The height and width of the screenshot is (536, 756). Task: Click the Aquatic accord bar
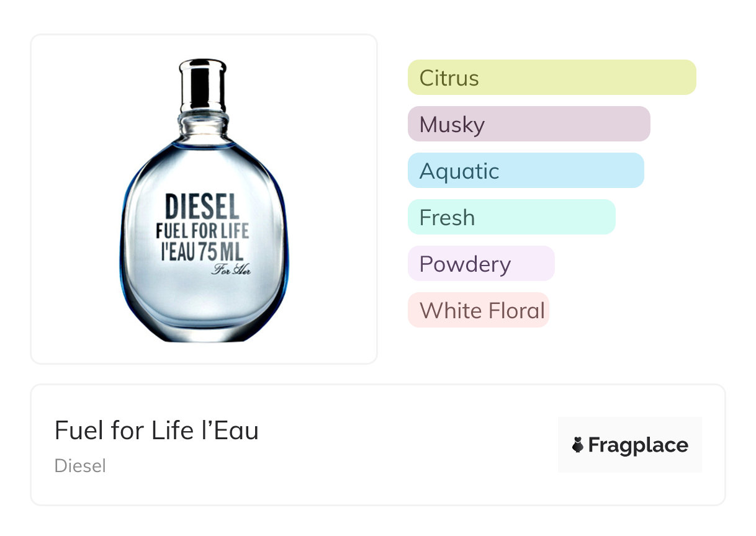526,171
